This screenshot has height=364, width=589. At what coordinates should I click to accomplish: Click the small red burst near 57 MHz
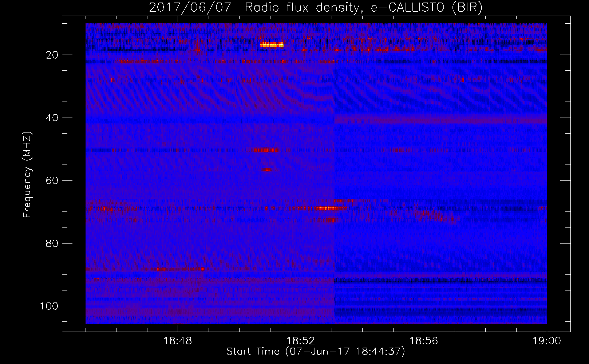pyautogui.click(x=268, y=170)
